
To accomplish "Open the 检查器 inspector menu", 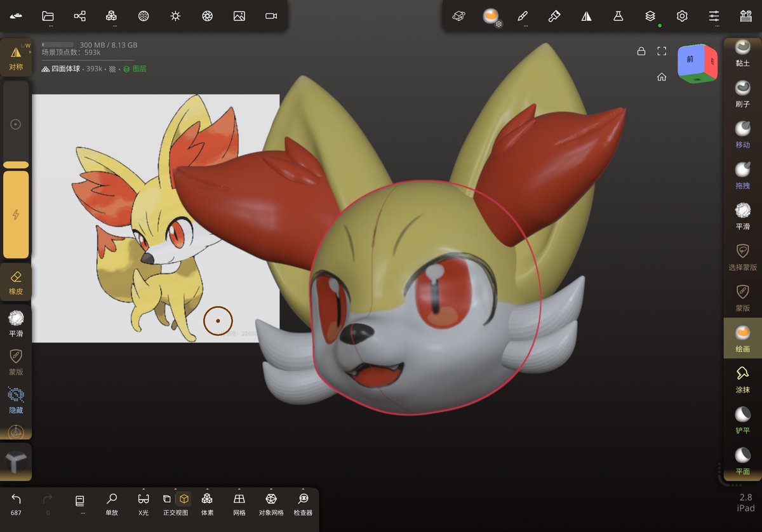I will point(303,504).
